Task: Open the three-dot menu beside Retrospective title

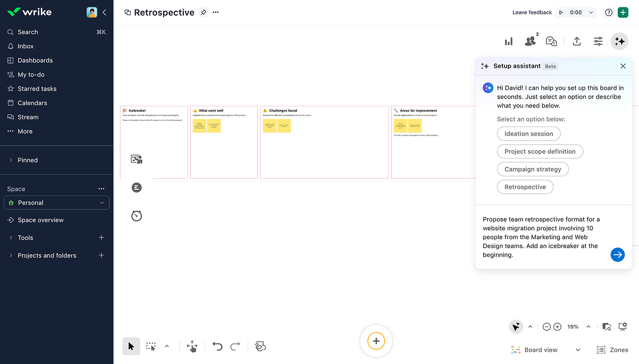Action: [216, 12]
